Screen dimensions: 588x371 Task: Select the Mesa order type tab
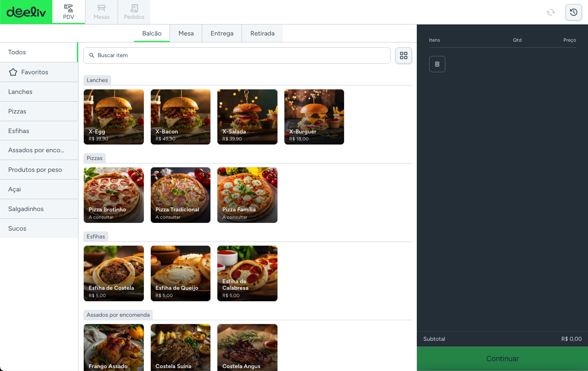click(186, 33)
